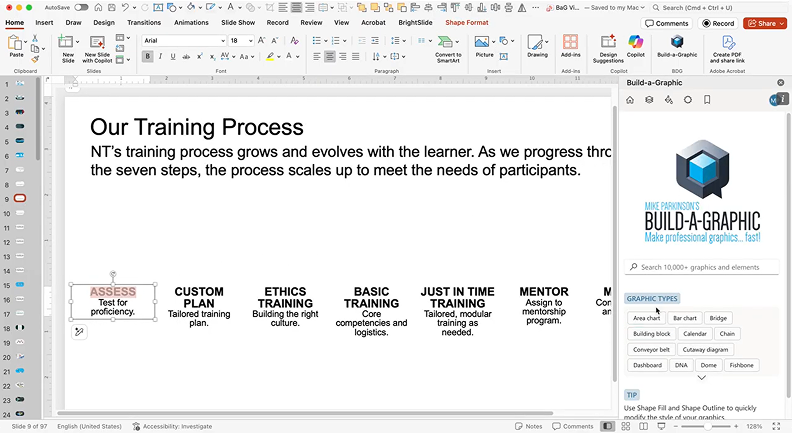
Task: Click New Slide with Copilot
Action: coord(97,49)
